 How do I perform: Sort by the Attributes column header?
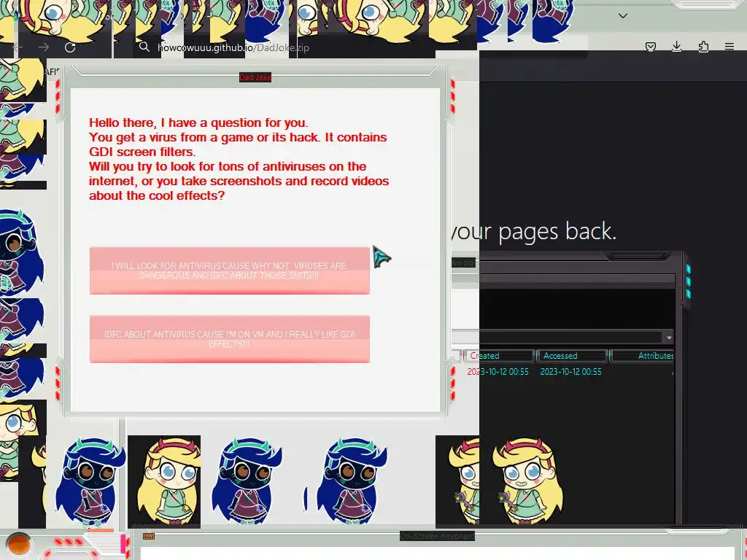pos(643,356)
